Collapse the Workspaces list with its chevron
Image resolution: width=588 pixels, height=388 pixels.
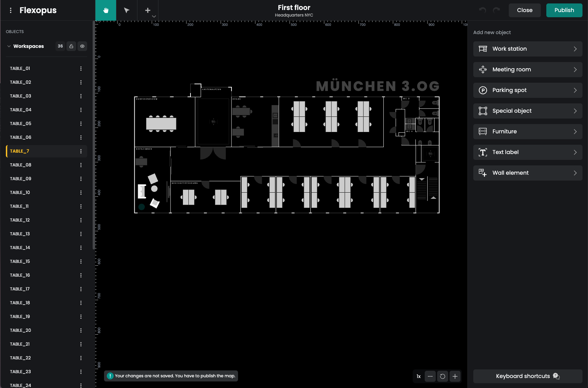(x=9, y=46)
